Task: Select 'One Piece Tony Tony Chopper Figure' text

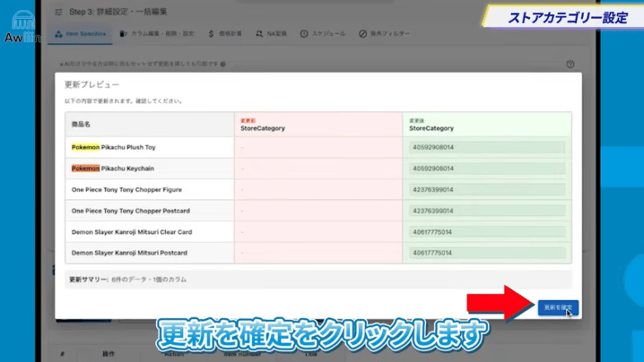Action: [x=126, y=189]
